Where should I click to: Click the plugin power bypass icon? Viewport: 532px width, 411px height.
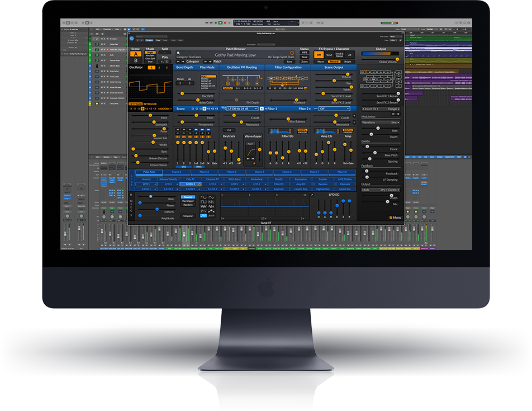[131, 38]
